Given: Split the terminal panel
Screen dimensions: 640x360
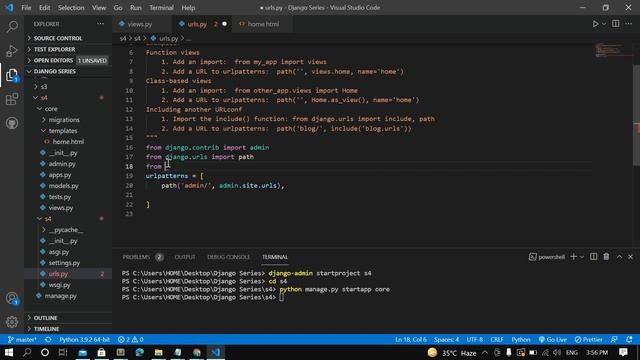Looking at the screenshot, I should (594, 257).
